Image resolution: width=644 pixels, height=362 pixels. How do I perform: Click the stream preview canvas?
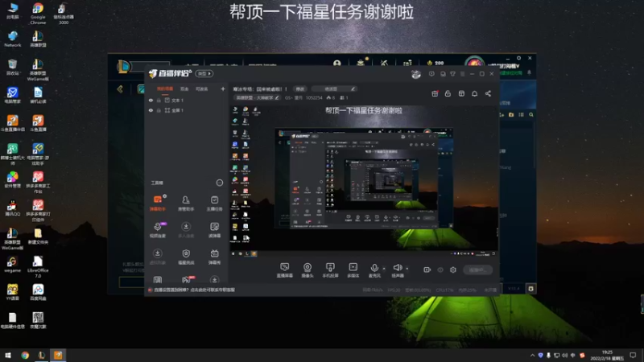click(364, 180)
